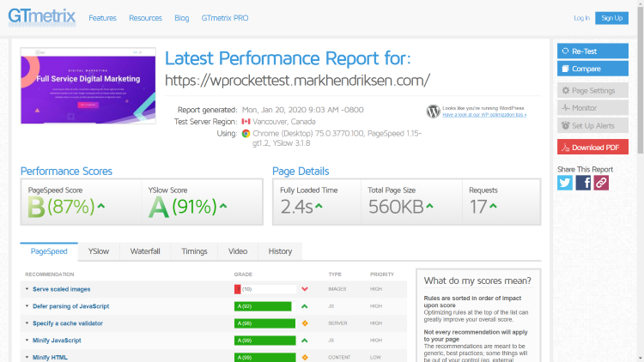Switch to the YSlow tab
The image size is (644, 362).
coord(99,251)
